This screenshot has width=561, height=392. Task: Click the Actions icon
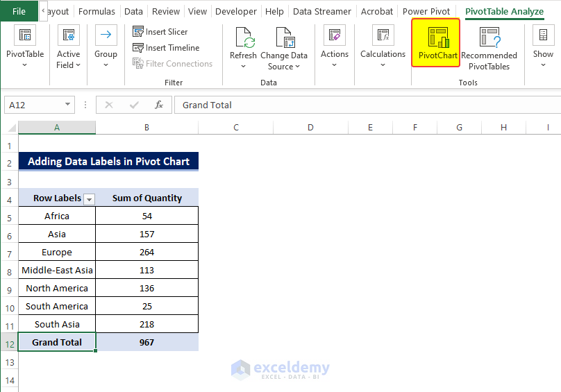[x=335, y=35]
